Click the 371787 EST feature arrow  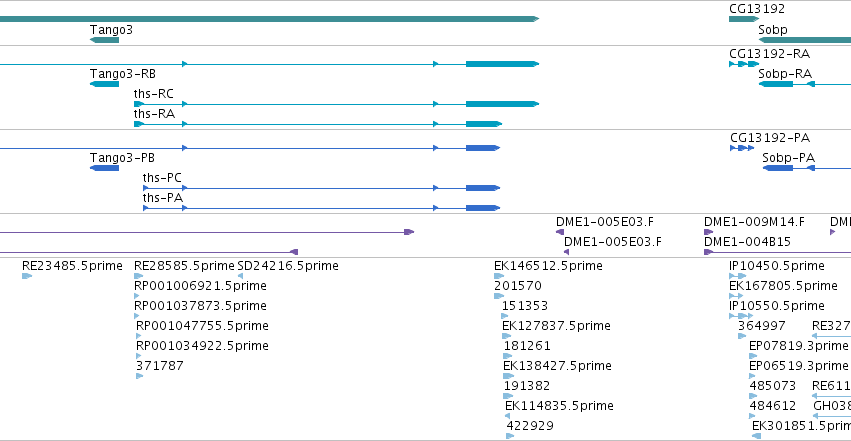139,376
